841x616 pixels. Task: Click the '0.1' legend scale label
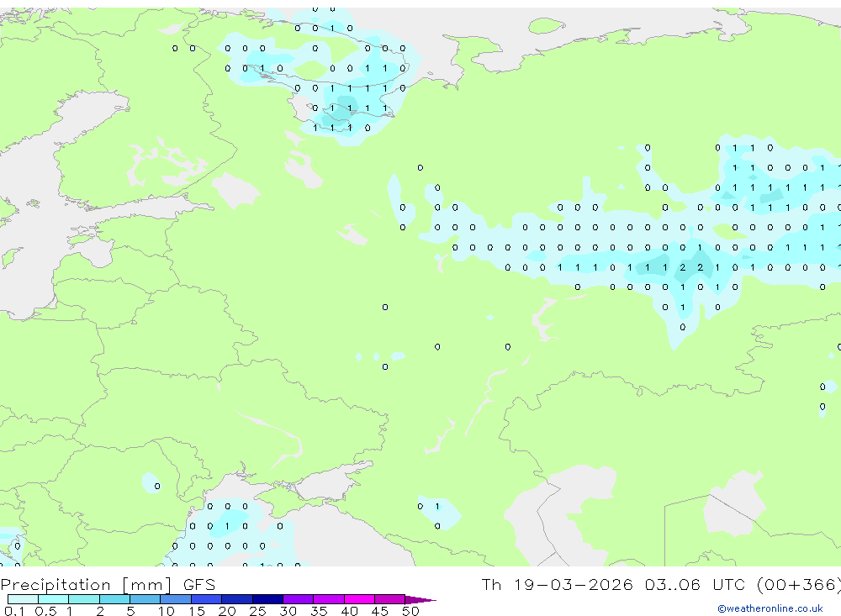pyautogui.click(x=14, y=611)
